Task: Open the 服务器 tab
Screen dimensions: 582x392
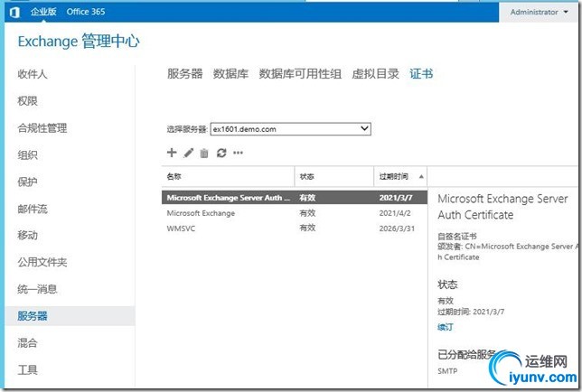Action: point(185,74)
